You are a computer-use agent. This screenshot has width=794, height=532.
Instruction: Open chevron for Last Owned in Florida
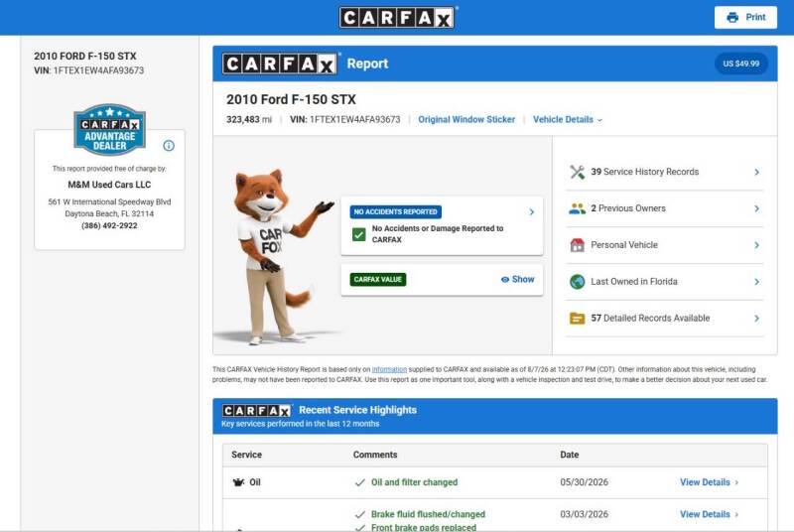point(756,282)
